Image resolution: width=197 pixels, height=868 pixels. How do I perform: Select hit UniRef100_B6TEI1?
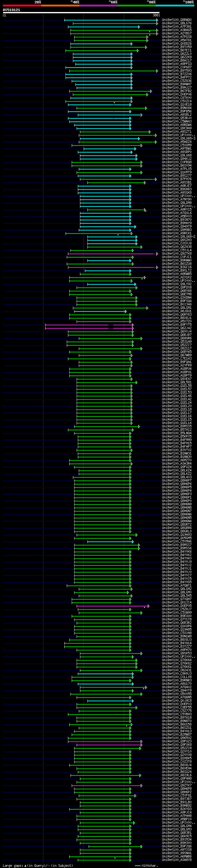coord(177,50)
